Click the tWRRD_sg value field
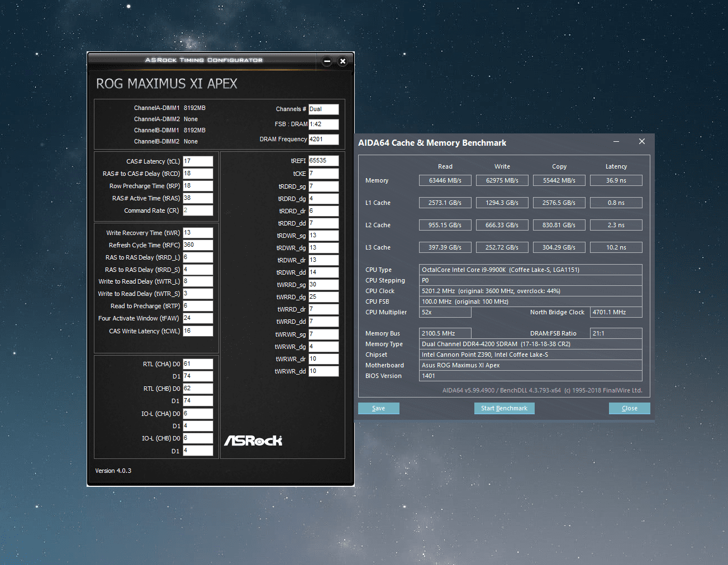The image size is (728, 565). tap(323, 285)
